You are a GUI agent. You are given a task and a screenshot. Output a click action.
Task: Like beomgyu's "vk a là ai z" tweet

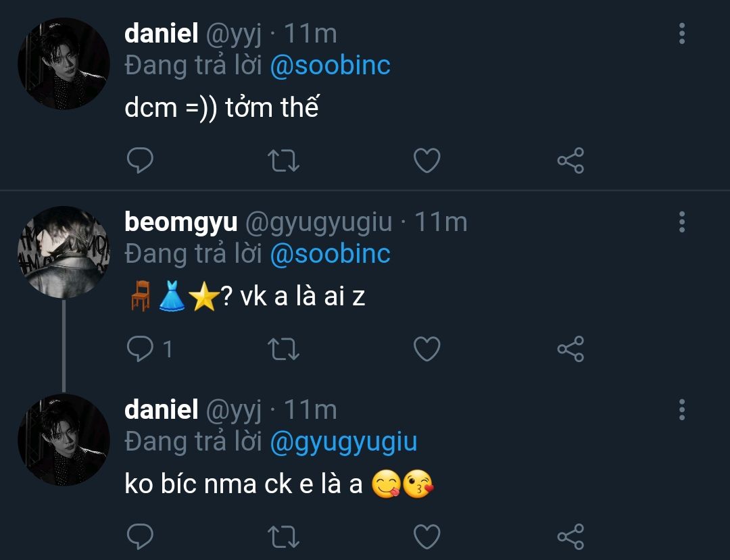point(427,349)
